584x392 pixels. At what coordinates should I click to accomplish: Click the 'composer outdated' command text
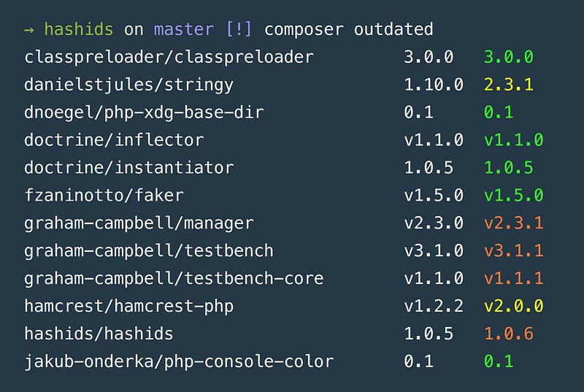coord(349,29)
